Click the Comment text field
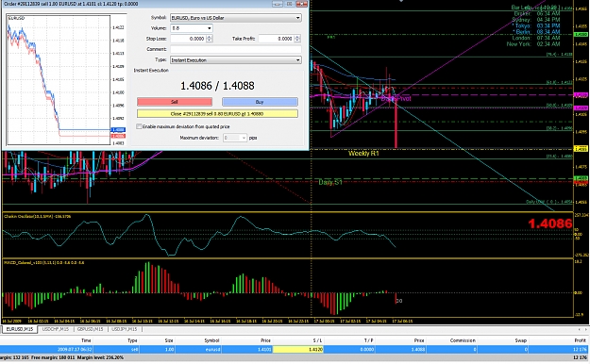The height and width of the screenshot is (364, 590). tap(236, 49)
